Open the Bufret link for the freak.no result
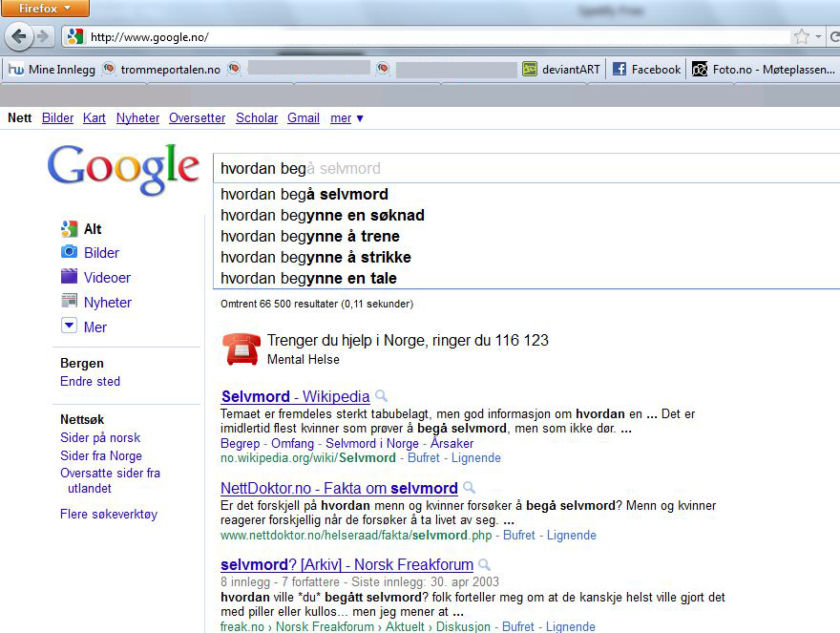Viewport: 840px width, 633px height. click(x=518, y=626)
